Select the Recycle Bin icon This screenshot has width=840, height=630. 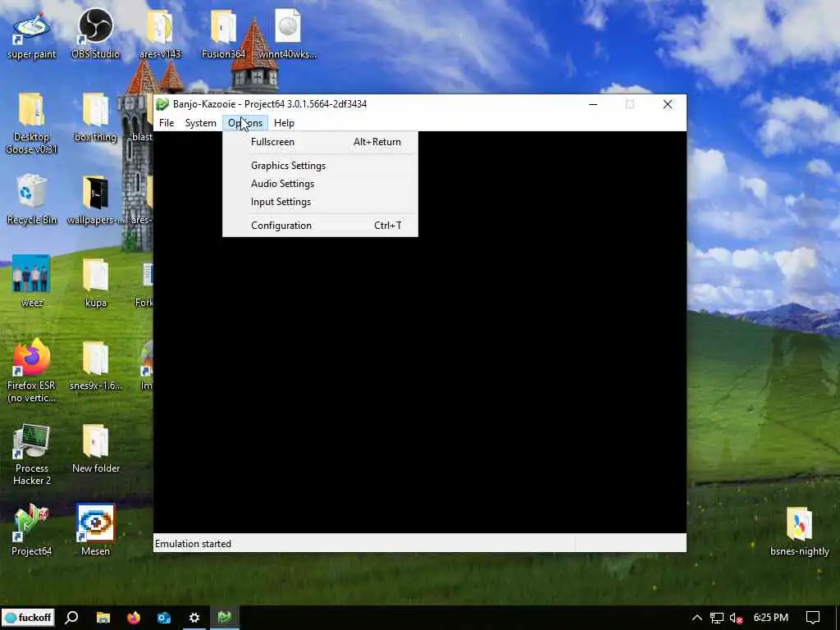coord(31,200)
